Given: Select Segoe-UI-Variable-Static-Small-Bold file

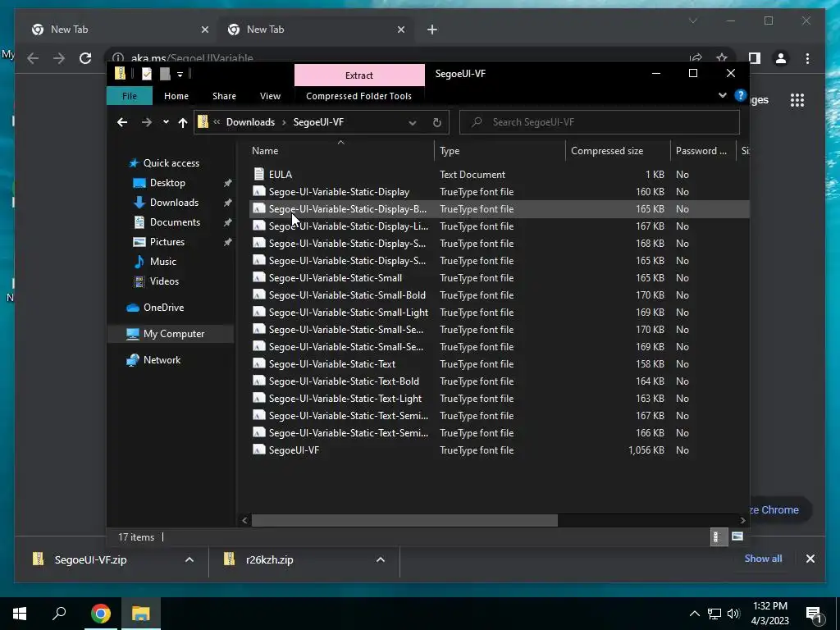Looking at the screenshot, I should tap(498, 295).
